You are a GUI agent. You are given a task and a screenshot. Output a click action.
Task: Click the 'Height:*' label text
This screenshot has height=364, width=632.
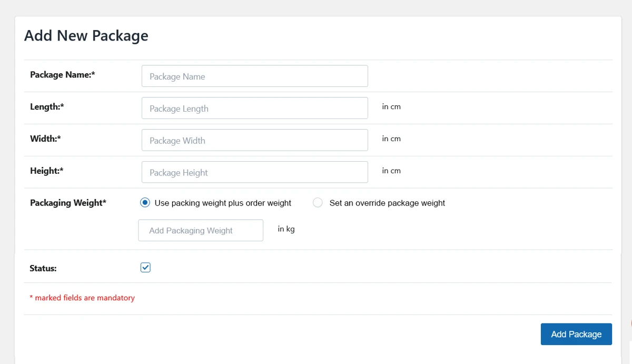coord(47,171)
